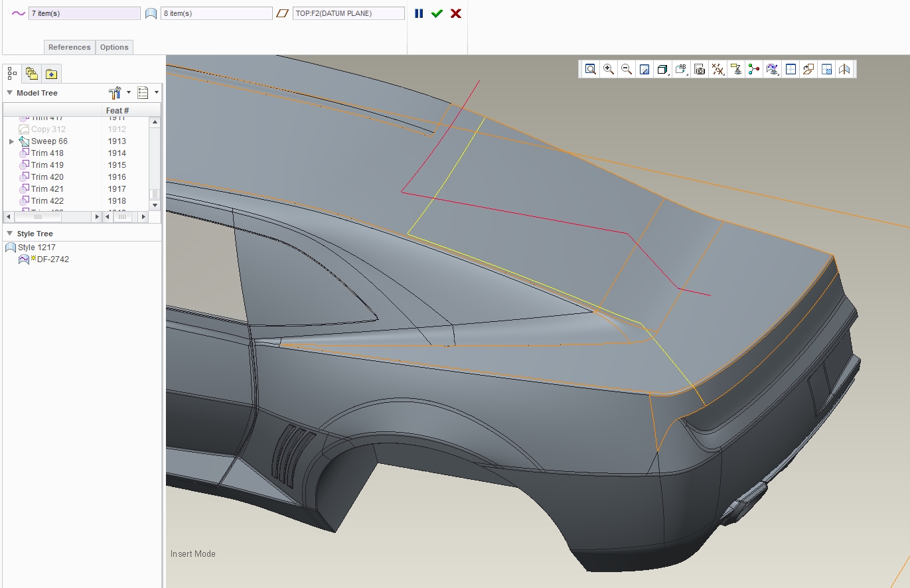910x588 pixels.
Task: Click the show next view icon
Action: tap(826, 69)
